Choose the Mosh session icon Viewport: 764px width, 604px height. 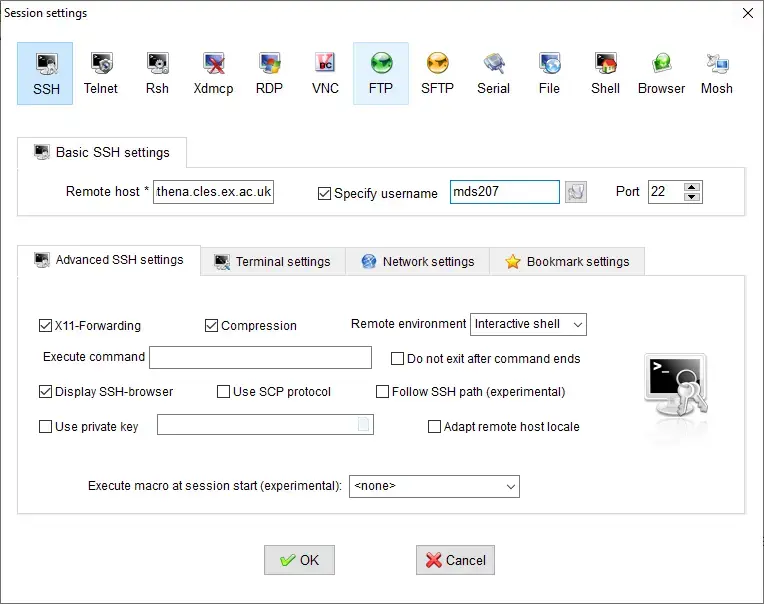(x=717, y=74)
